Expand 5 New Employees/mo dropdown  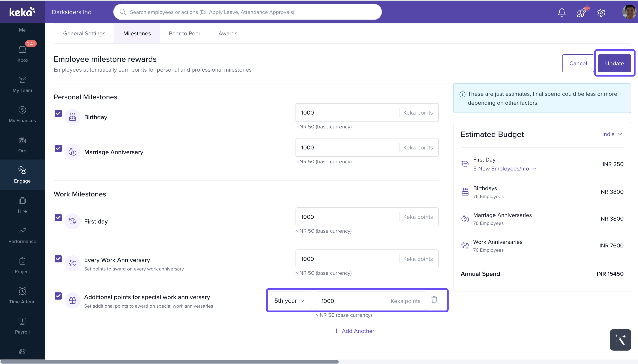(504, 169)
